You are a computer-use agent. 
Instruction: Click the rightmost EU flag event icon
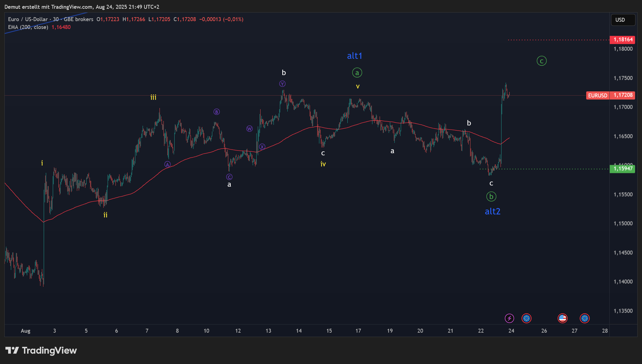point(584,318)
